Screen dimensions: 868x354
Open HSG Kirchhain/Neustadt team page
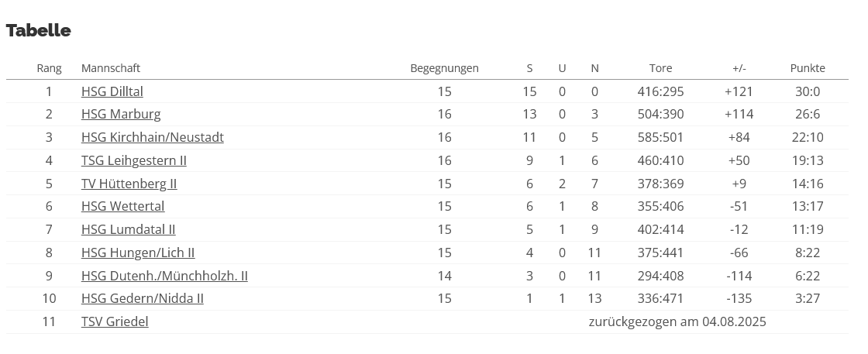(152, 137)
